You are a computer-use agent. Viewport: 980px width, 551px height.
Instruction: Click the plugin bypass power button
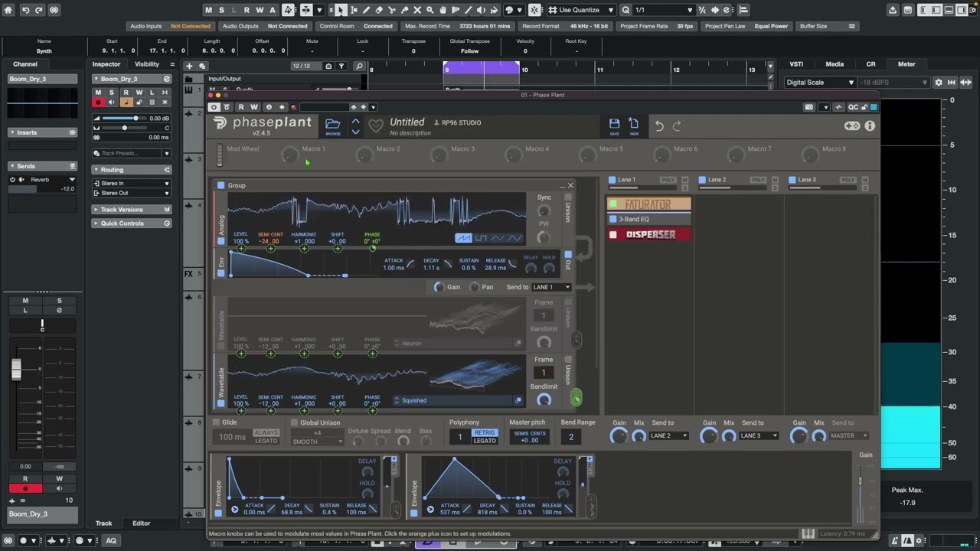click(214, 107)
